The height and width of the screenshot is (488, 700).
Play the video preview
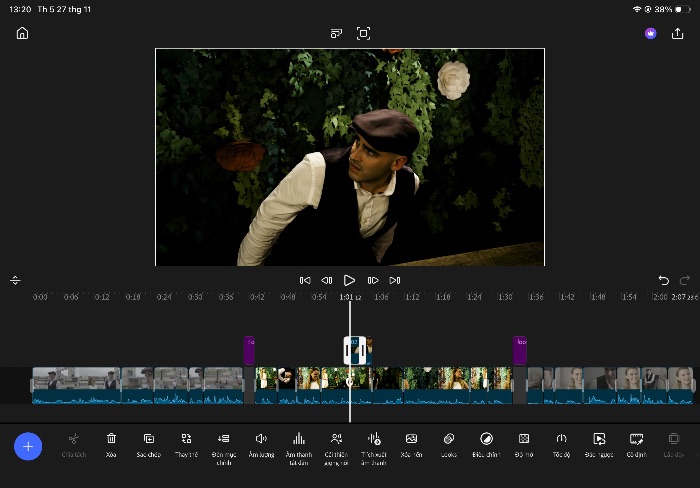(x=349, y=280)
